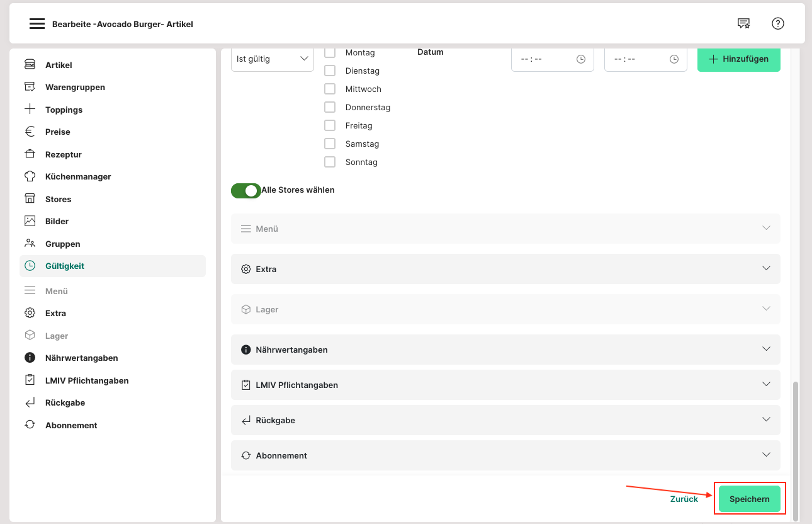Click the Zurück link
812x524 pixels.
point(684,499)
